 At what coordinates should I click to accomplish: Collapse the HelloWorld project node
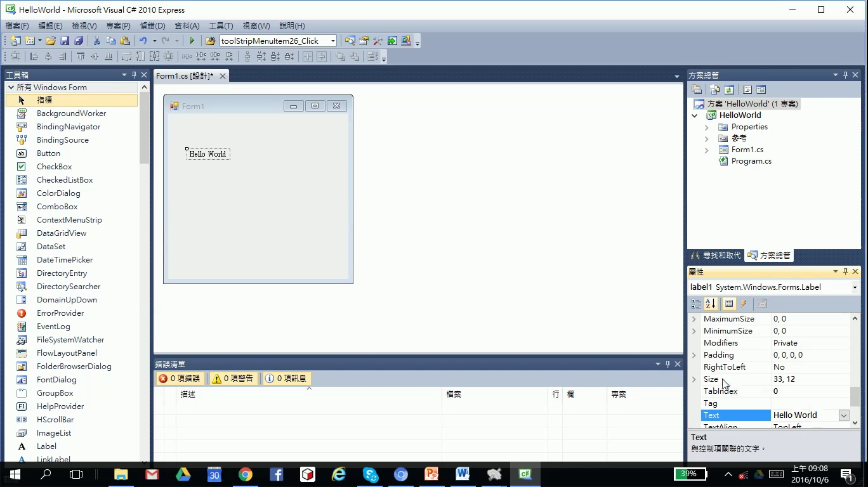tap(695, 115)
